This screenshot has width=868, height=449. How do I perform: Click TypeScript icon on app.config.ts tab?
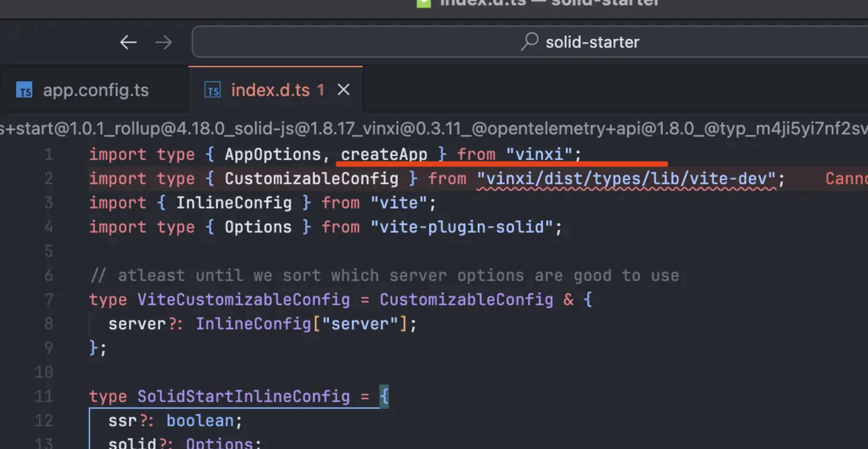24,90
